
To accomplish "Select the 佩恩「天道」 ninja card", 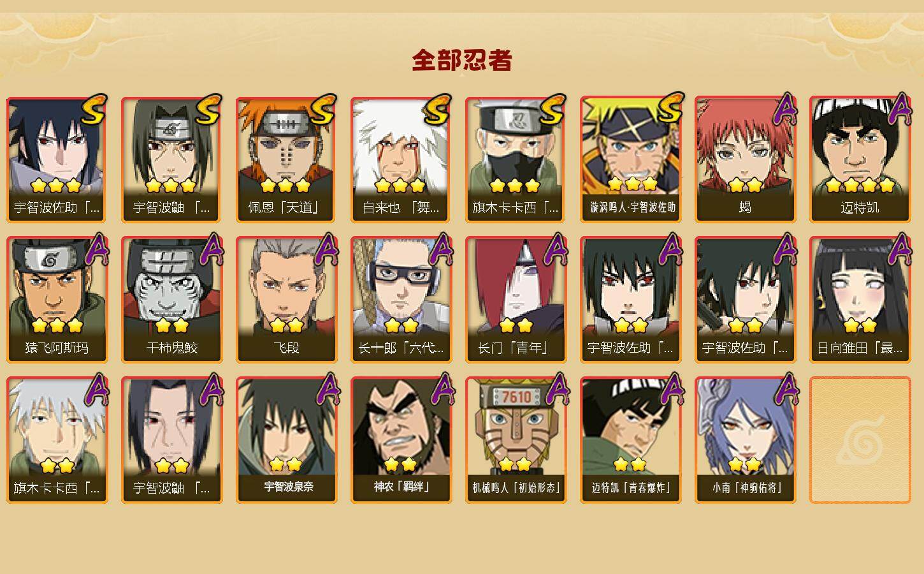I will (x=286, y=159).
